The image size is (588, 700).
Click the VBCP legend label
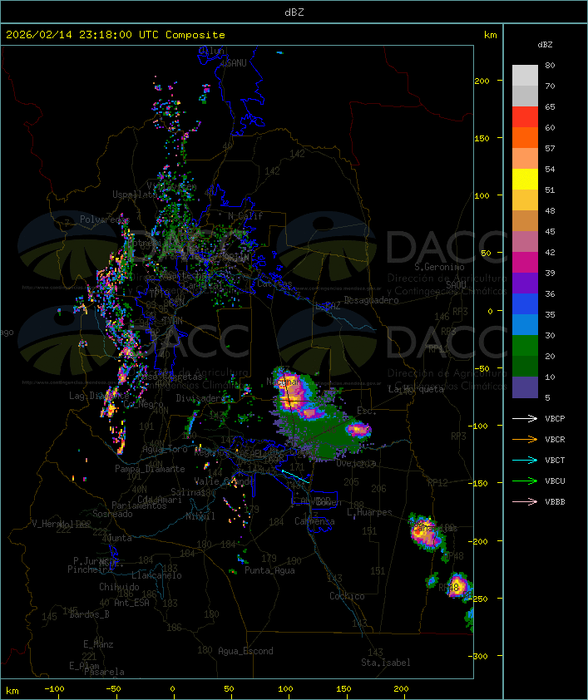point(555,418)
